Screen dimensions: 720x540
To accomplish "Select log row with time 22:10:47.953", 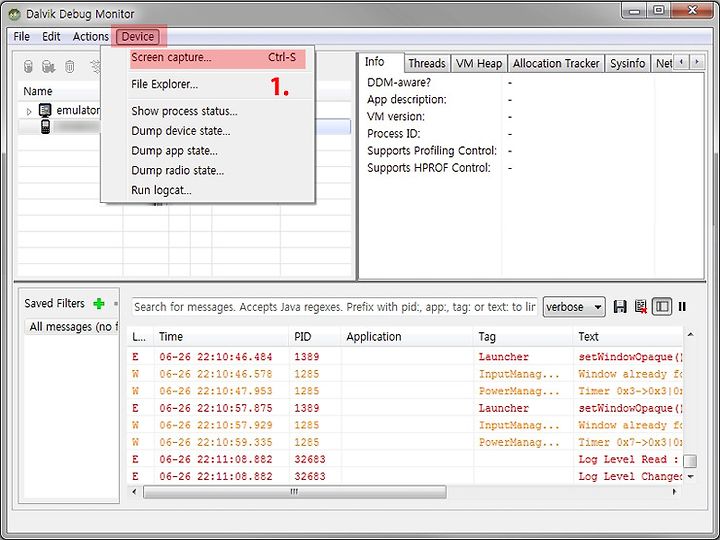I will click(405, 391).
